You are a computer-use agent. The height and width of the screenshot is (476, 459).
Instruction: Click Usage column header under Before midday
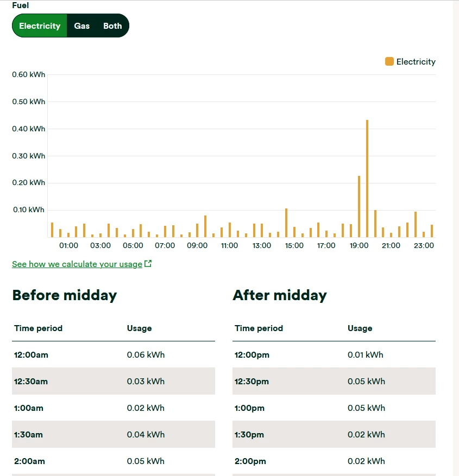[139, 328]
